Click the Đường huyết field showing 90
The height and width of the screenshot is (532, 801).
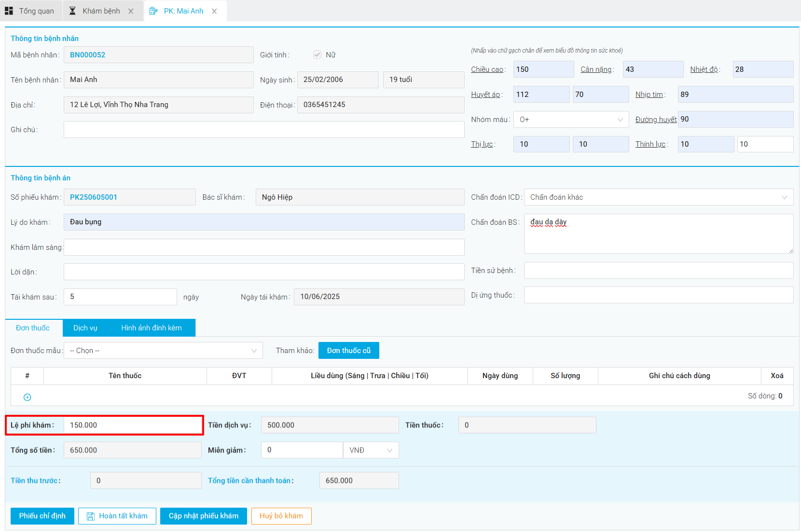coord(735,120)
